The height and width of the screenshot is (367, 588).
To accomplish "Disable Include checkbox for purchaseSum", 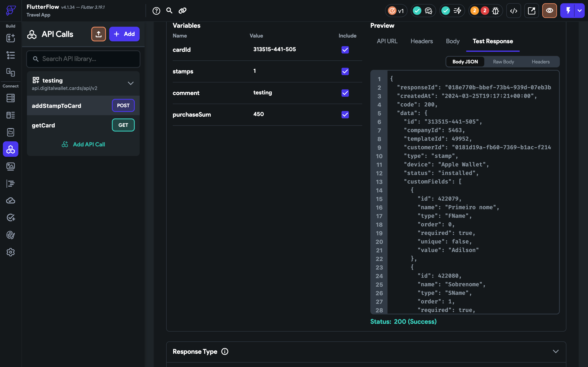I will 345,115.
